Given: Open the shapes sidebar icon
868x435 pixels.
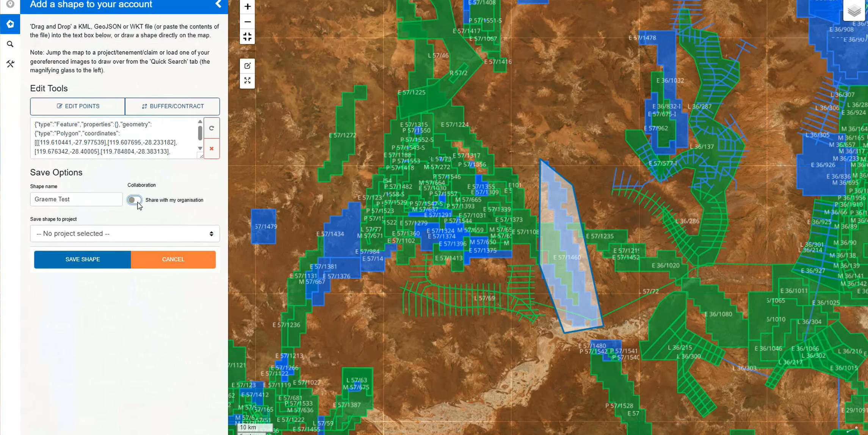Looking at the screenshot, I should (x=10, y=24).
